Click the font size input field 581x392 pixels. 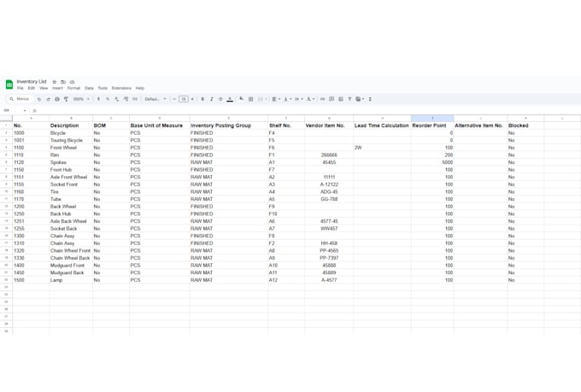click(x=184, y=99)
